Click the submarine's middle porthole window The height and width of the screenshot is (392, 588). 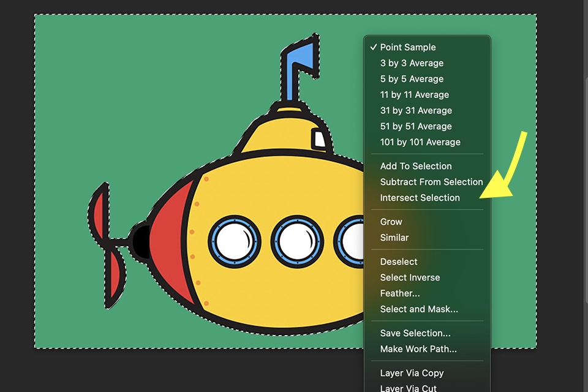point(298,241)
